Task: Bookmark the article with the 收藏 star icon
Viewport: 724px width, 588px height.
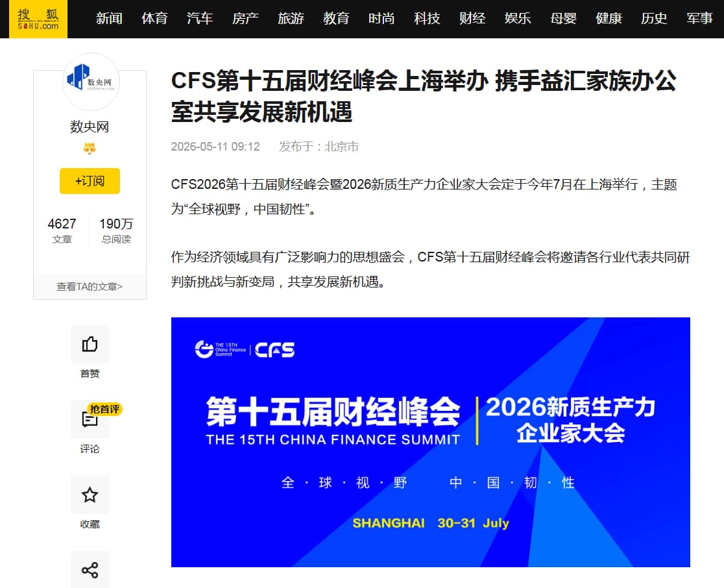Action: coord(90,495)
